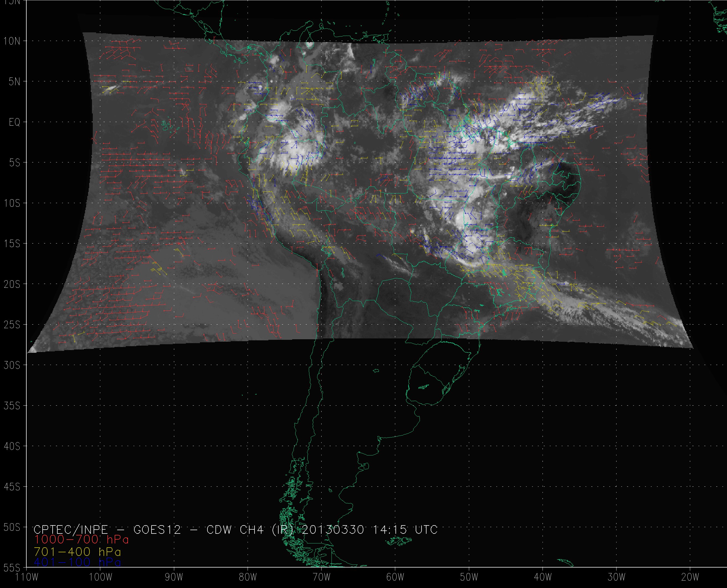Click the 15S latitude axis label
The width and height of the screenshot is (727, 588).
coord(12,244)
